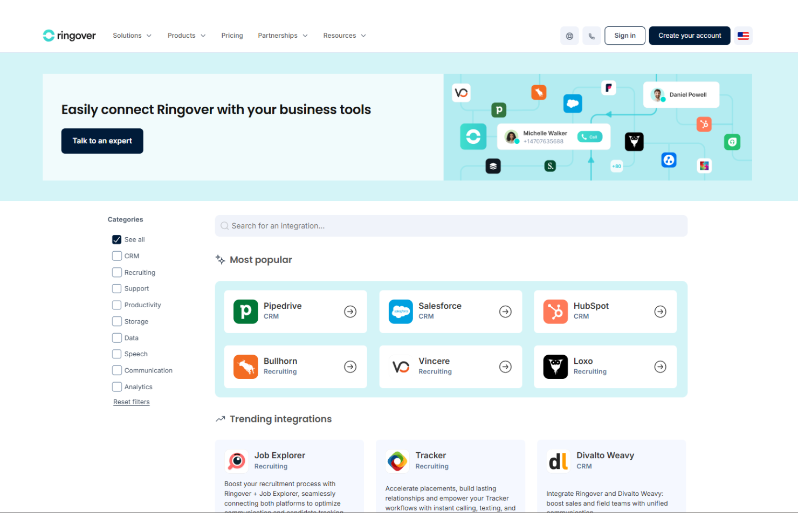Click the phone icon in header
The height and width of the screenshot is (532, 798).
pyautogui.click(x=591, y=36)
